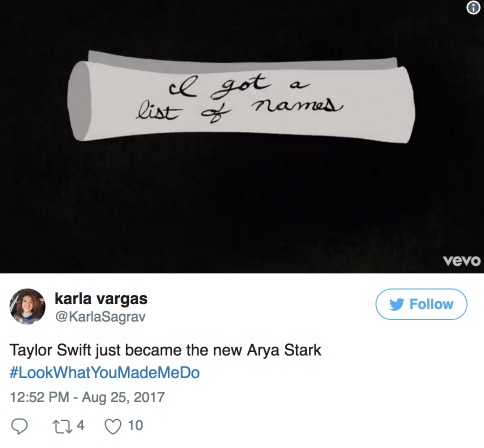Reply to karla vargas's tweet

point(19,426)
